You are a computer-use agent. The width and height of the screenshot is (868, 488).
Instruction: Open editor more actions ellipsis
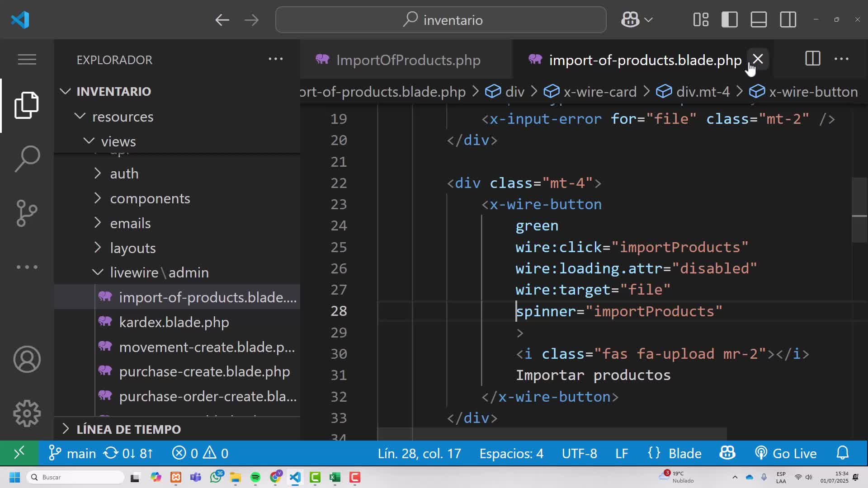tap(841, 59)
